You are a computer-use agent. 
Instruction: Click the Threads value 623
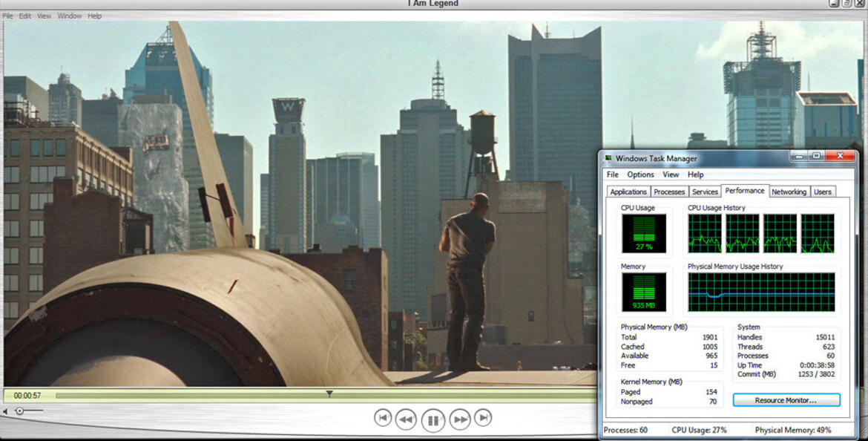829,346
